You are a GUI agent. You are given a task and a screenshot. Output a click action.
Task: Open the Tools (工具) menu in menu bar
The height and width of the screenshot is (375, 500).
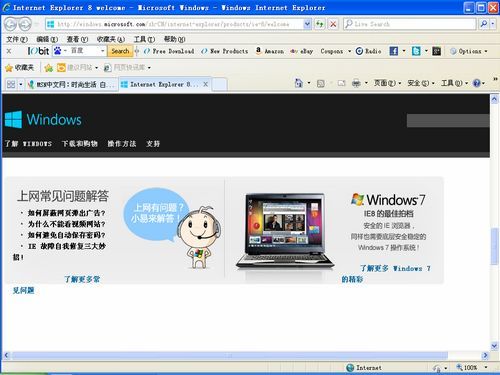pos(144,39)
